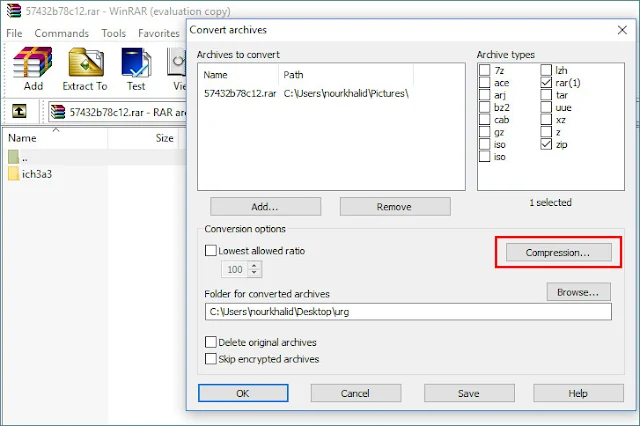Click the Browse... button

[578, 292]
